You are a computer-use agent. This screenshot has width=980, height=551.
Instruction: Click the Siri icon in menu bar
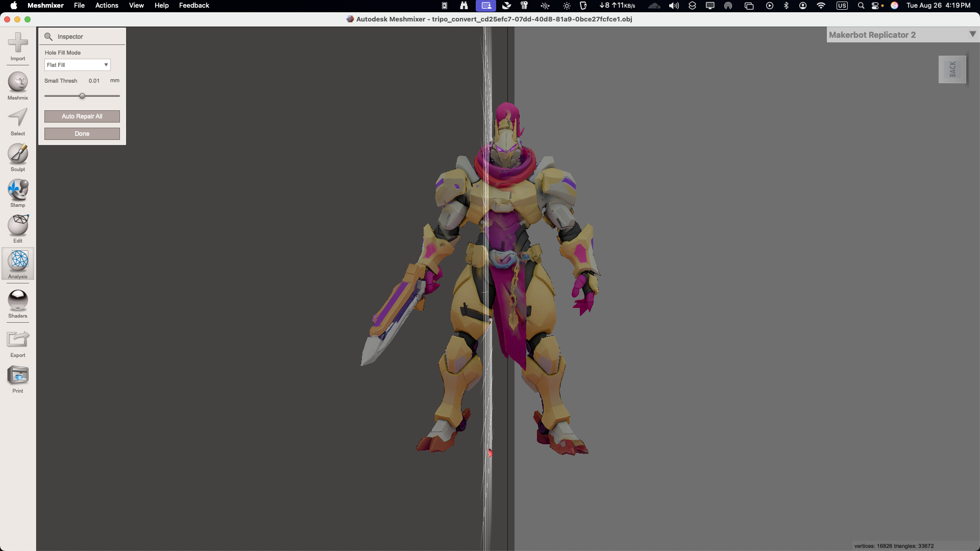pos(894,6)
